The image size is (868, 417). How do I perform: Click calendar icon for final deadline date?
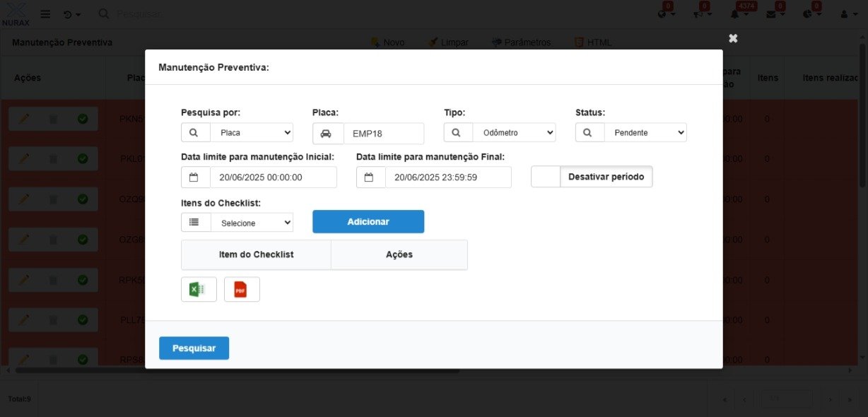(x=370, y=177)
